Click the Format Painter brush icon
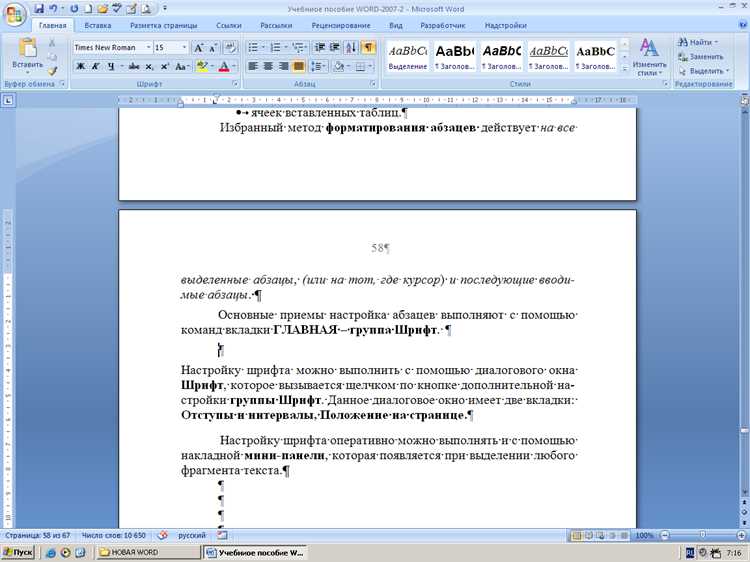Screen dimensions: 750x562 52,71
